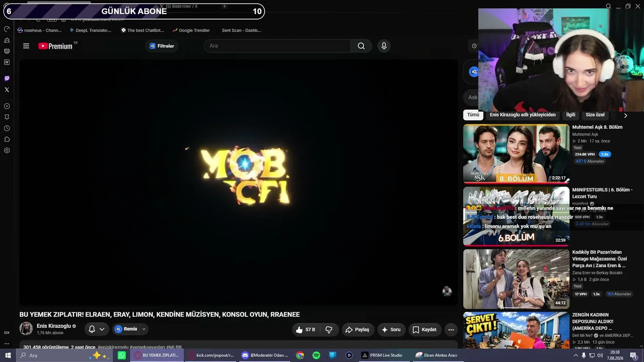Open the Google Trendler bookmark
Screen dimensions: 644x362
191,30
